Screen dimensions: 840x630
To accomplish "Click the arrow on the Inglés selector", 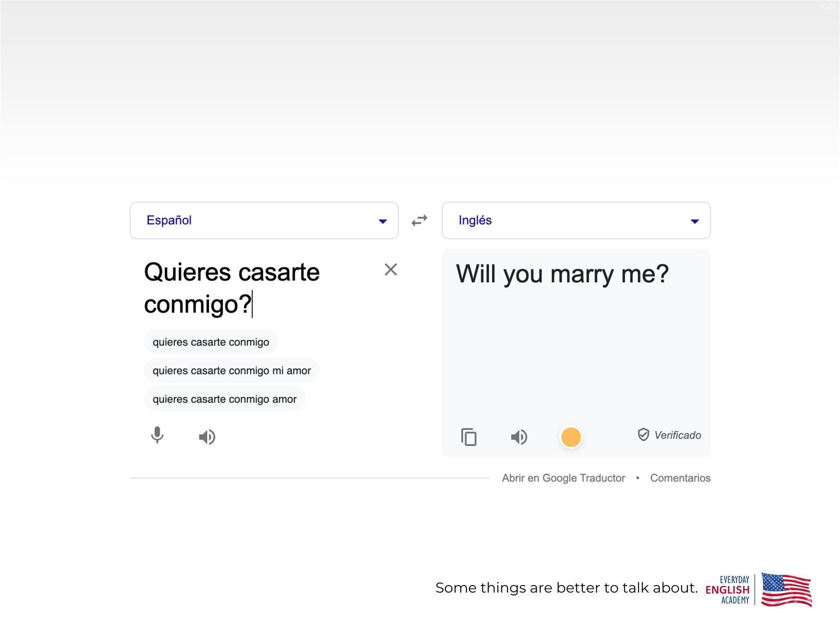I will coord(694,221).
